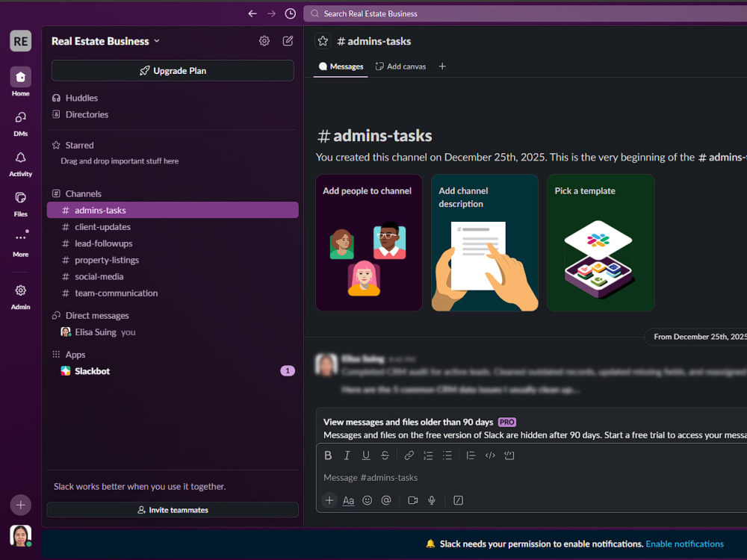The image size is (747, 560).
Task: Go to Home in the sidebar
Action: pos(20,82)
